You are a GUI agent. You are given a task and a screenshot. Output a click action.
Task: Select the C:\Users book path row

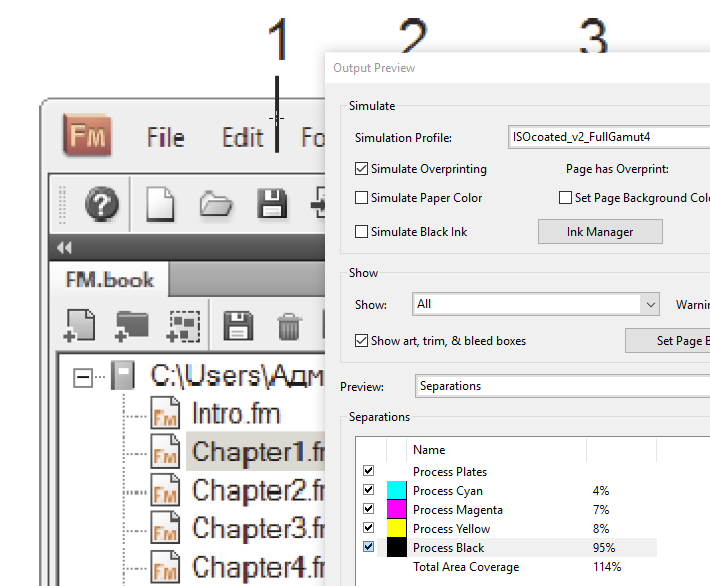tap(236, 376)
